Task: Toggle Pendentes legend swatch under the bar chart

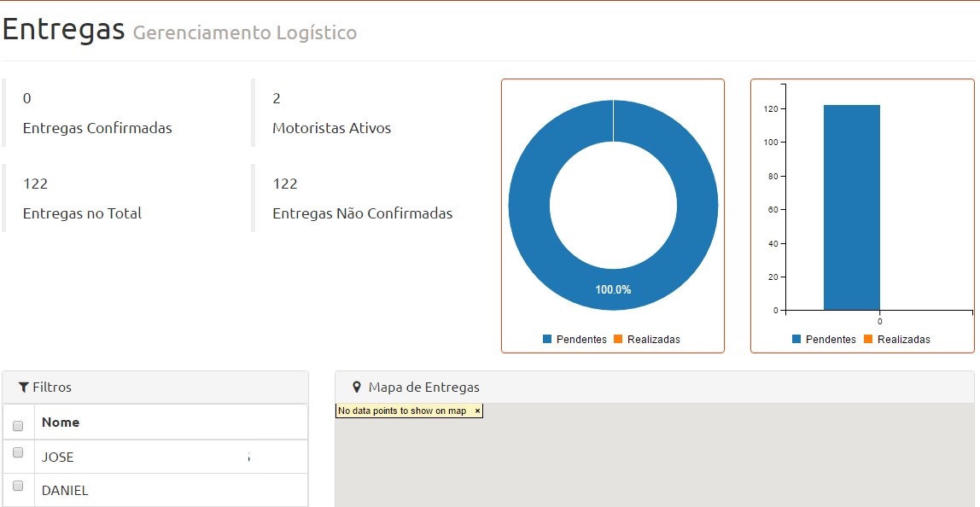Action: (x=796, y=340)
